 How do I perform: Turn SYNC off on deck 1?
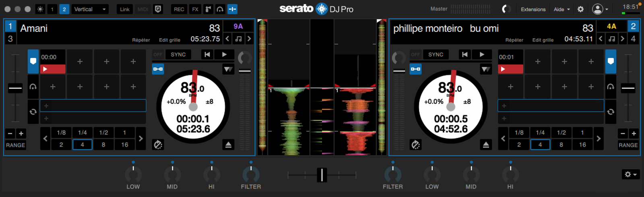click(158, 54)
